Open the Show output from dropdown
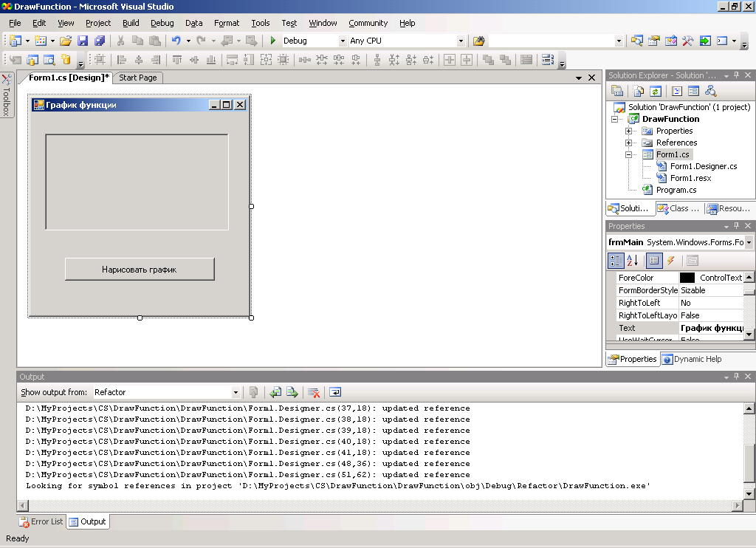 (236, 392)
